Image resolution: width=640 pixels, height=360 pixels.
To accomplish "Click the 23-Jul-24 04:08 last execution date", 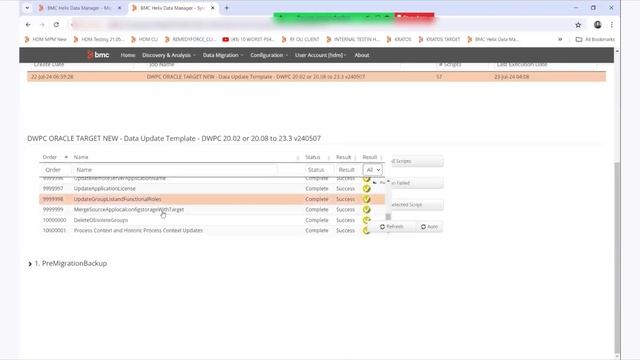I will tap(512, 77).
